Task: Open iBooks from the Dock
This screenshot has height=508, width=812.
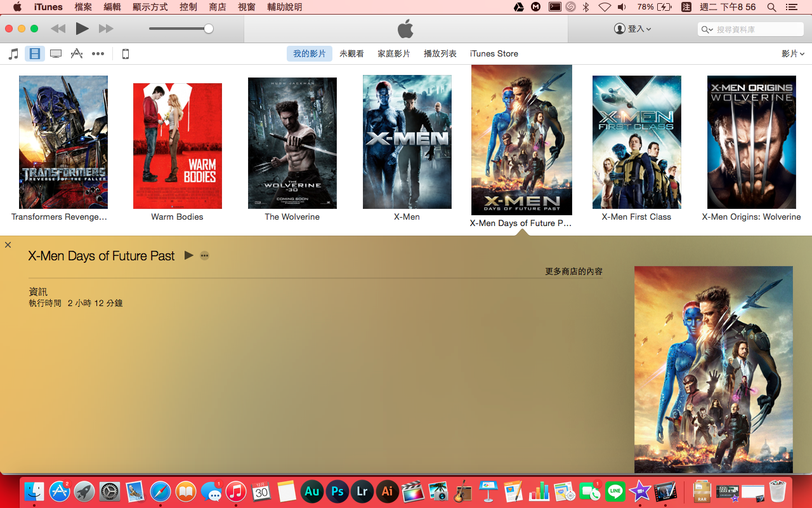Action: [x=186, y=491]
